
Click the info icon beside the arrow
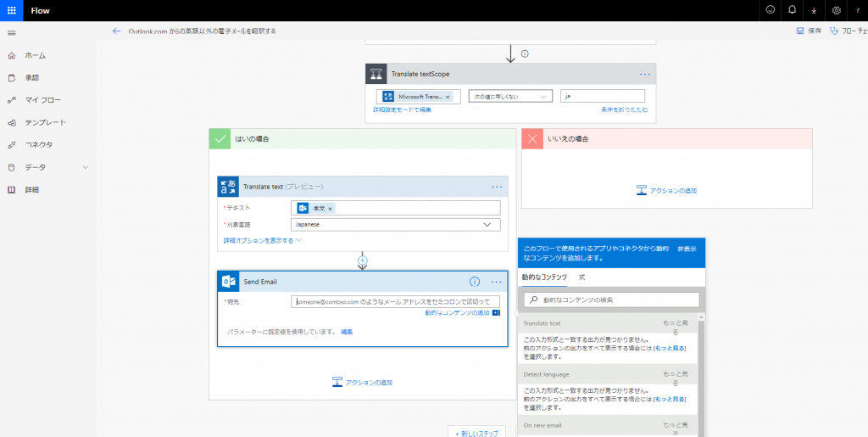525,53
